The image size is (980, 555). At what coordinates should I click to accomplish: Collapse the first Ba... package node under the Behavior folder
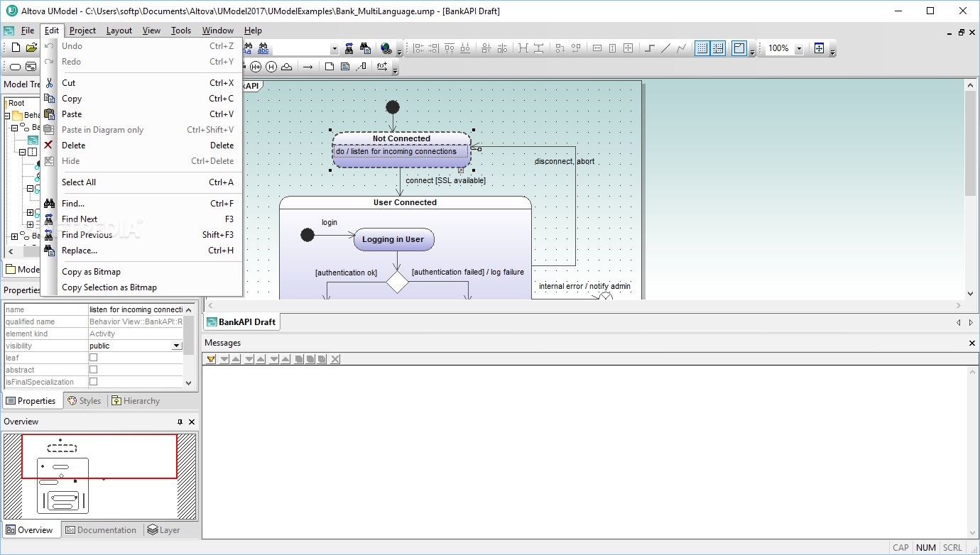[14, 127]
